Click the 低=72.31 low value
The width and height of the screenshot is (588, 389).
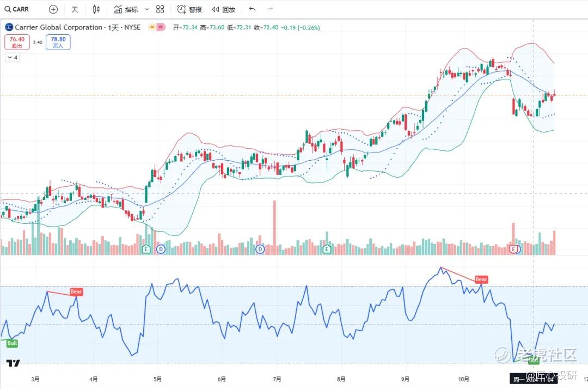click(x=239, y=27)
